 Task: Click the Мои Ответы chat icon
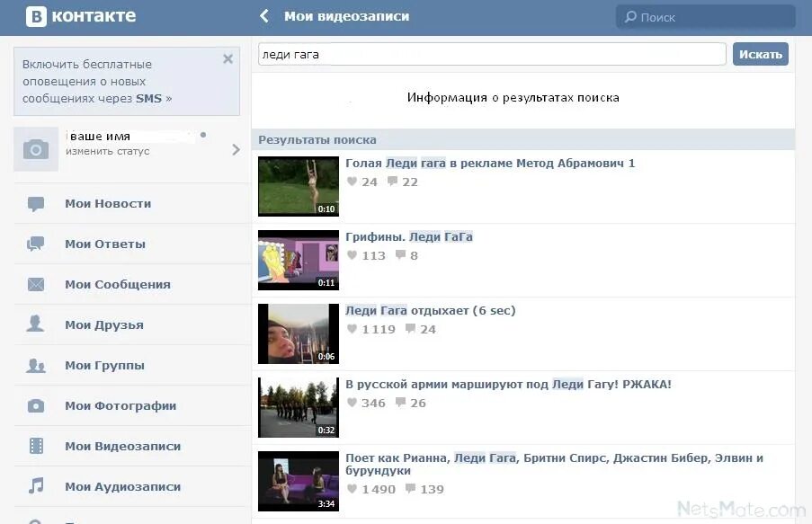point(36,244)
